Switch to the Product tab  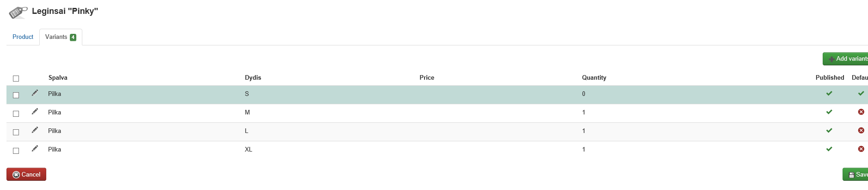23,37
